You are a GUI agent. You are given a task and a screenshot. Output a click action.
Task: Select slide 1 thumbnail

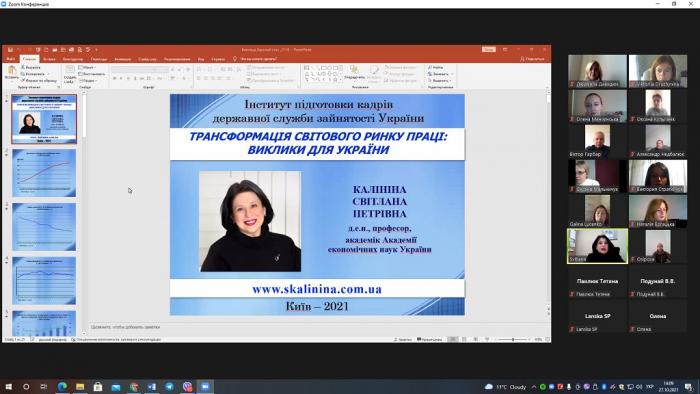44,119
